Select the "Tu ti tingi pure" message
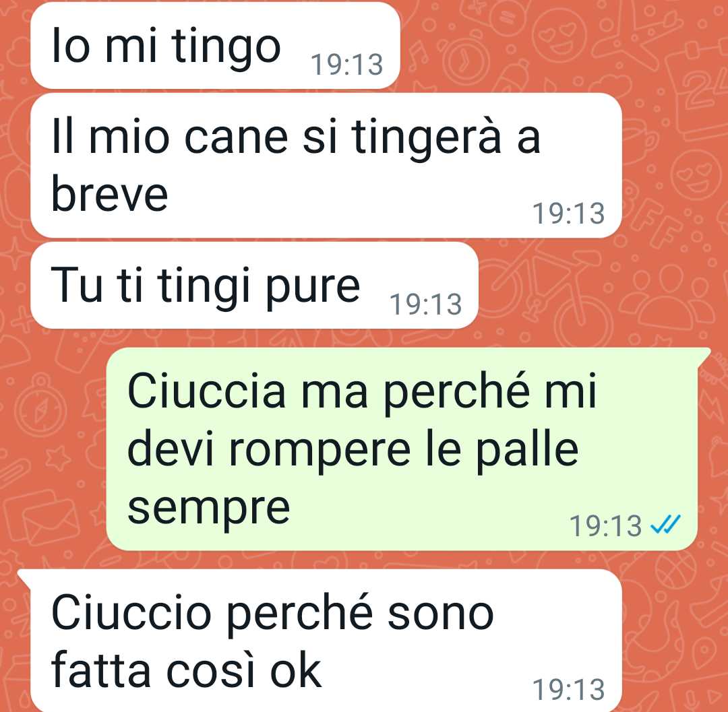 254,285
